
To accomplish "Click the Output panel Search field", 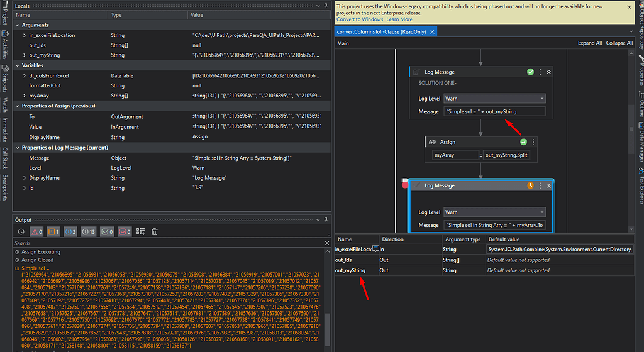I will coord(169,243).
